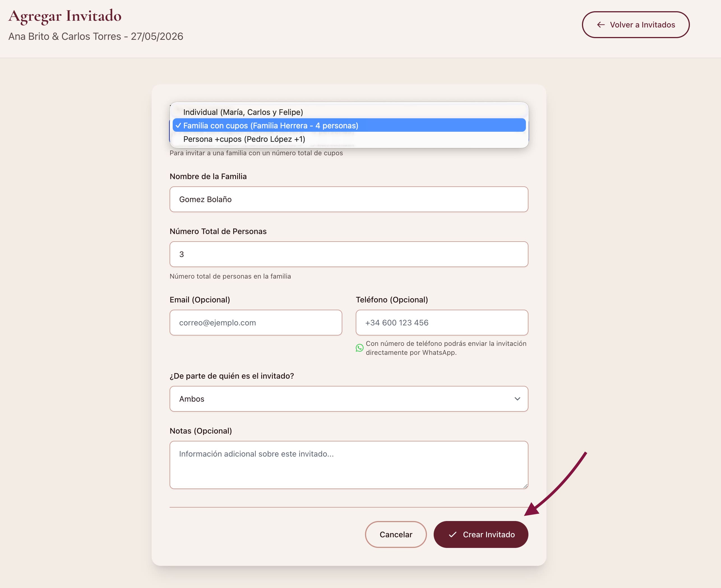
Task: Go back via Volver a Invitados
Action: 635,25
